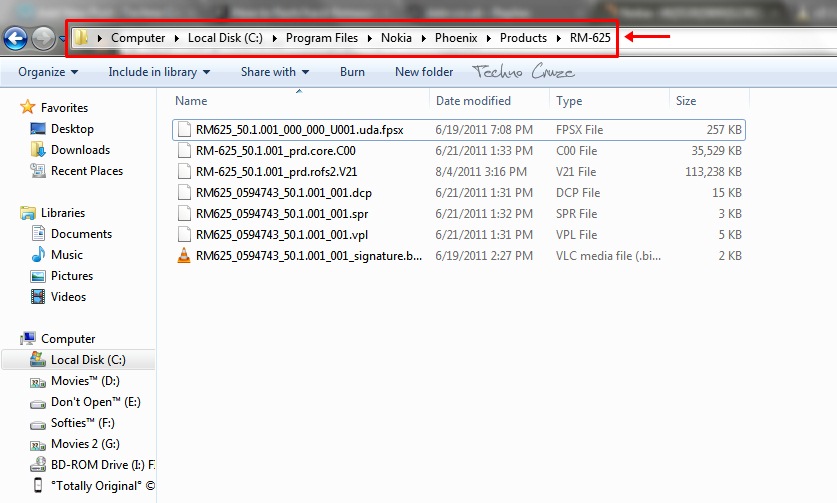Click the BD-ROM Drive (I:) disc icon
Viewport: 837px width, 503px height.
tap(38, 465)
